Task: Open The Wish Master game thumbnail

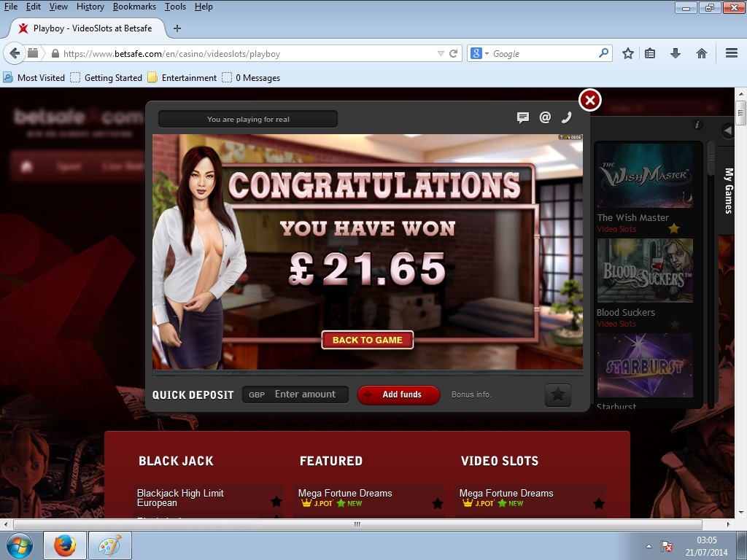Action: tap(645, 176)
